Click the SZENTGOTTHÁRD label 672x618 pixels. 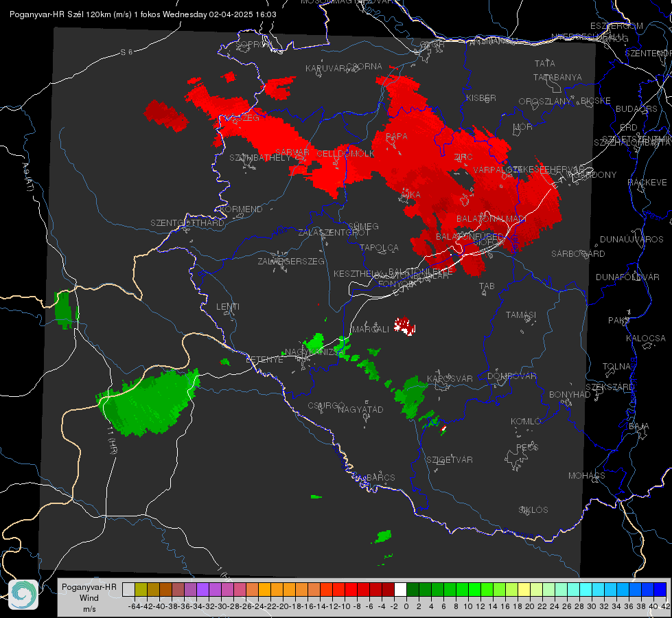187,223
